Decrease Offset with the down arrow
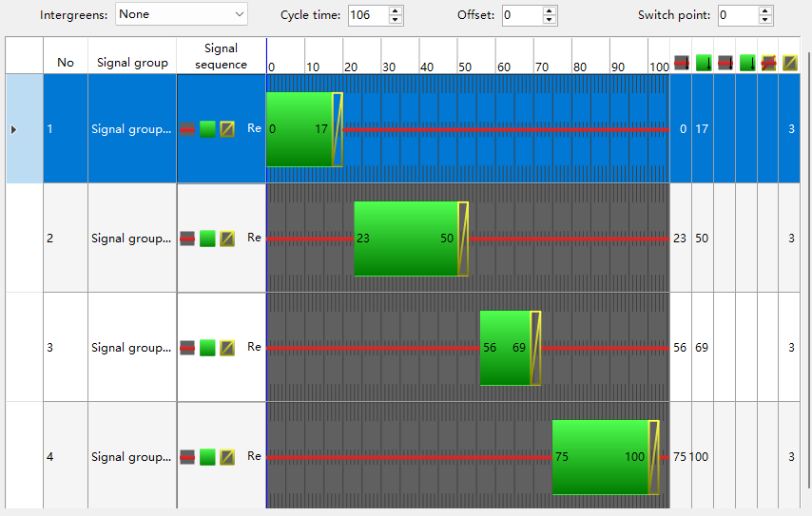This screenshot has height=516, width=812. 550,20
